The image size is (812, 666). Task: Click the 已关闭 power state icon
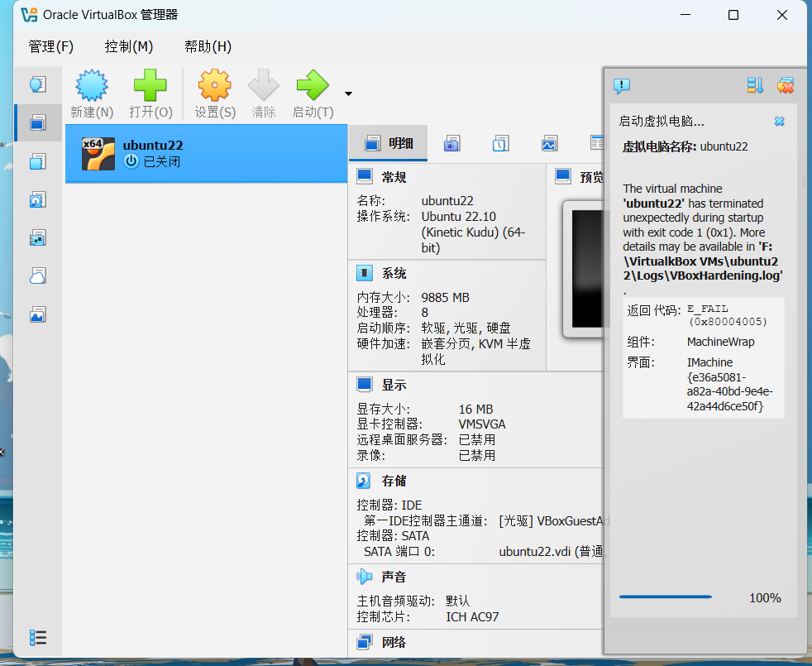tap(131, 161)
